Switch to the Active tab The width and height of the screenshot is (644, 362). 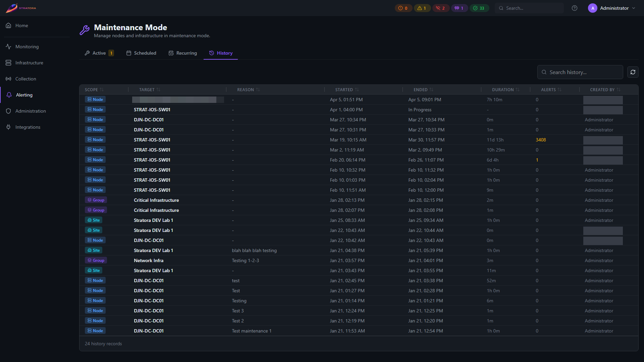pyautogui.click(x=99, y=53)
